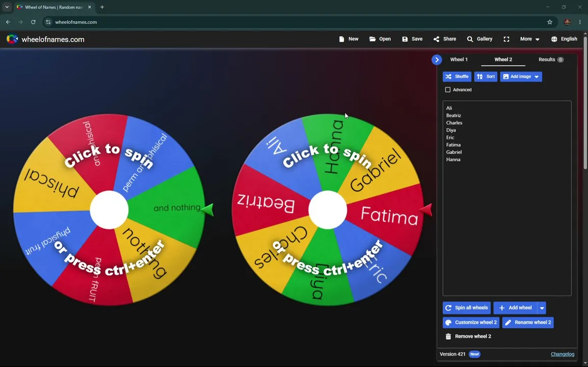Image resolution: width=588 pixels, height=367 pixels.
Task: Save the current wheel
Action: point(412,39)
